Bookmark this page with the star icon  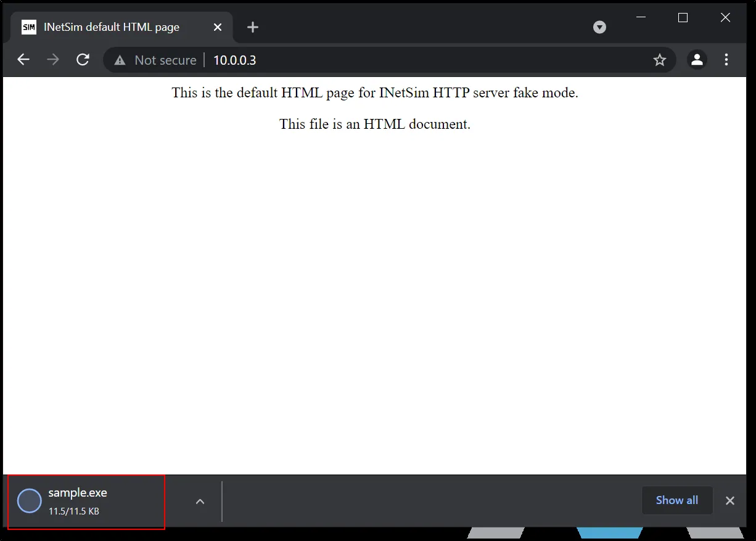(x=660, y=60)
